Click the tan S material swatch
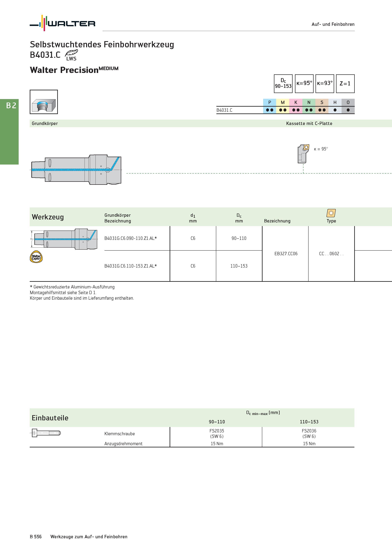392x555 pixels. (322, 106)
